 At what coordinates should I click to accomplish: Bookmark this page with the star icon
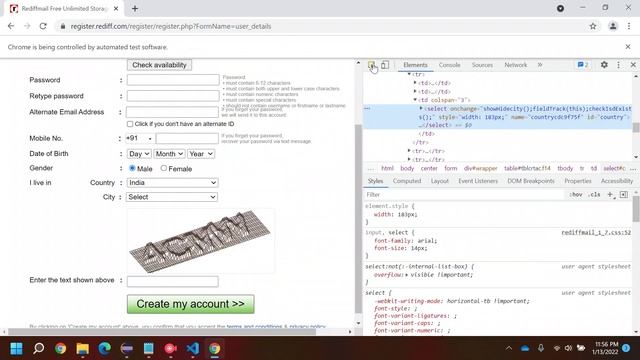coord(593,26)
